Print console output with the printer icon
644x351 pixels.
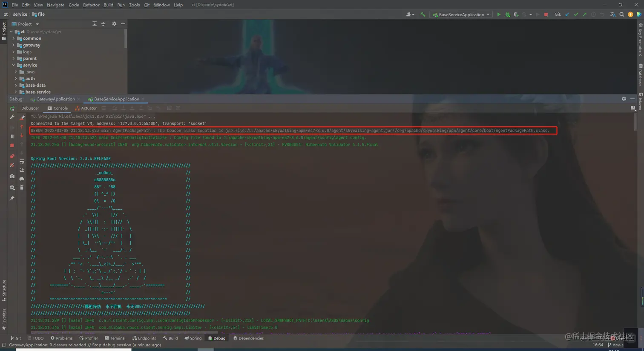tap(22, 179)
